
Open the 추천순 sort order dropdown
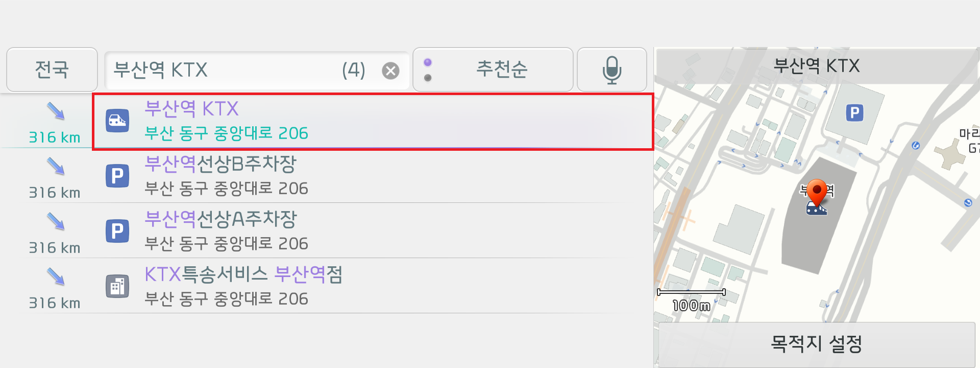(x=501, y=70)
